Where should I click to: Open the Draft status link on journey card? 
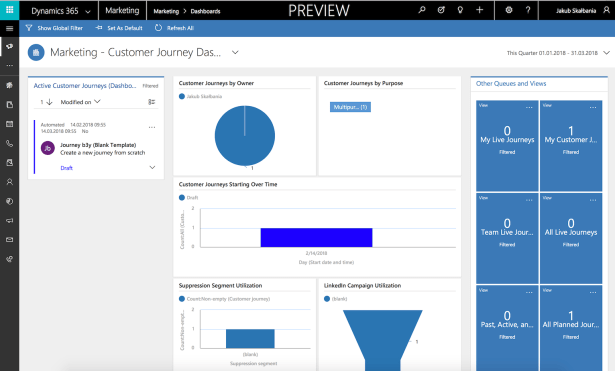pyautogui.click(x=66, y=168)
